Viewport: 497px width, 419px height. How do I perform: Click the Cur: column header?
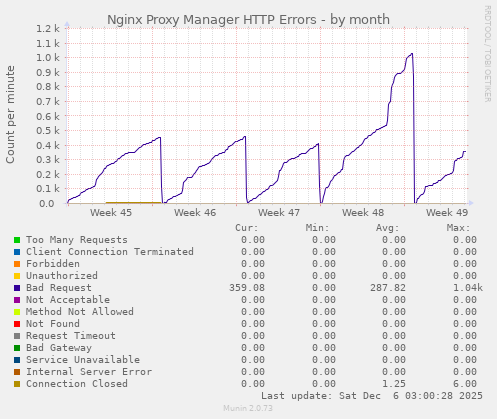(x=247, y=228)
